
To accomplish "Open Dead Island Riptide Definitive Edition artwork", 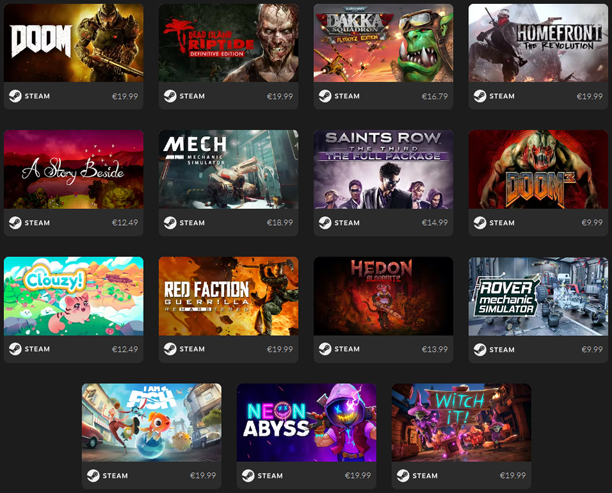I will click(x=229, y=43).
